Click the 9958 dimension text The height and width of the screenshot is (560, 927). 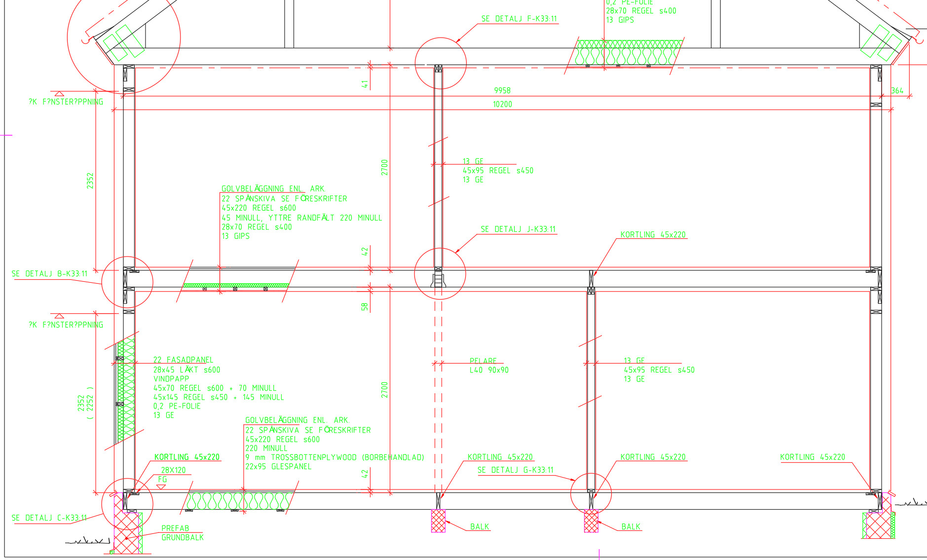(x=502, y=91)
